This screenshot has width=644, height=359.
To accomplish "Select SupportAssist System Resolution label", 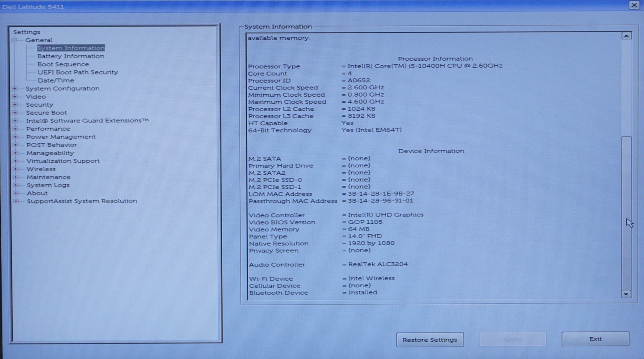I will [x=82, y=201].
